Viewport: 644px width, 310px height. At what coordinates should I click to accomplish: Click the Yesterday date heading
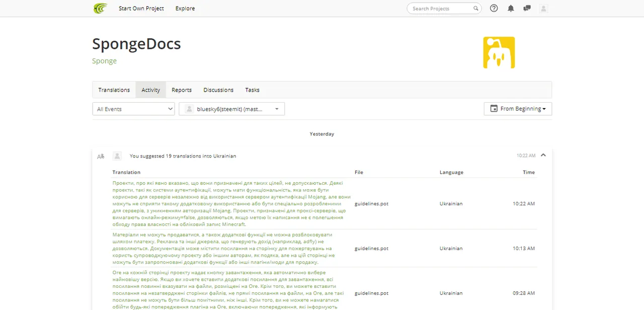coord(322,134)
